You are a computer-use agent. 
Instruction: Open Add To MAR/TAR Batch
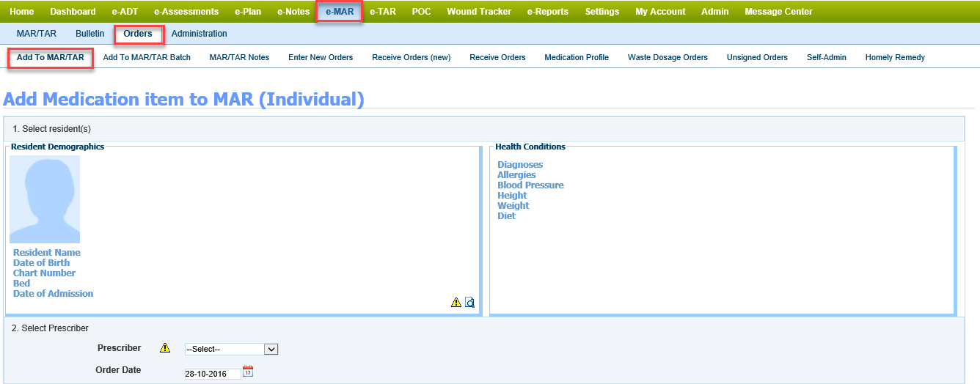pyautogui.click(x=147, y=57)
